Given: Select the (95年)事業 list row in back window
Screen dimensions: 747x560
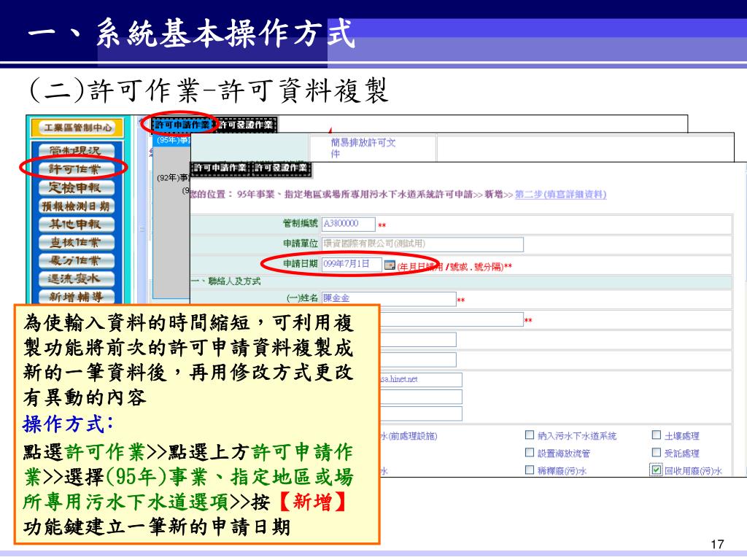Looking at the screenshot, I should click(x=172, y=140).
